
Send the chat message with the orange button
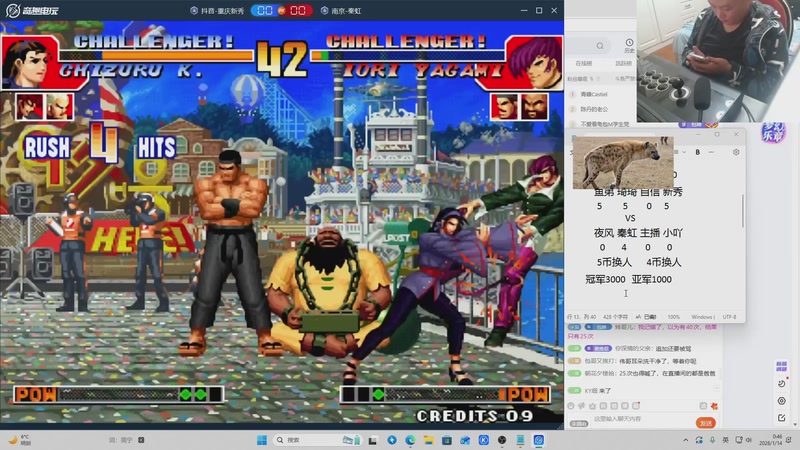[x=706, y=423]
